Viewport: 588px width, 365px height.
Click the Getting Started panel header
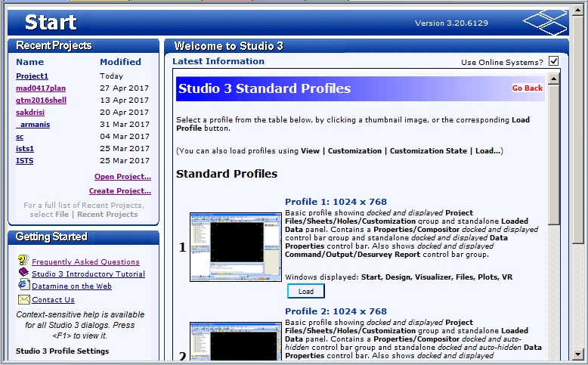coord(83,237)
